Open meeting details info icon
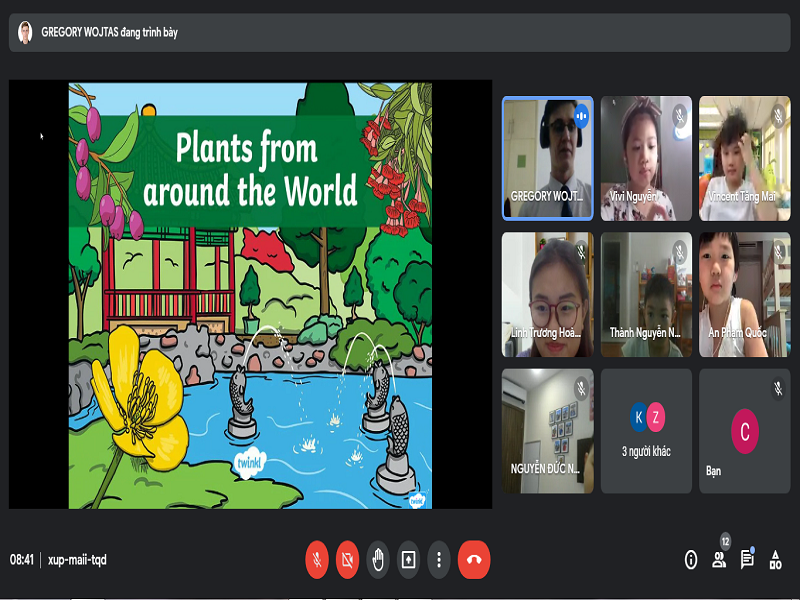 pos(690,560)
